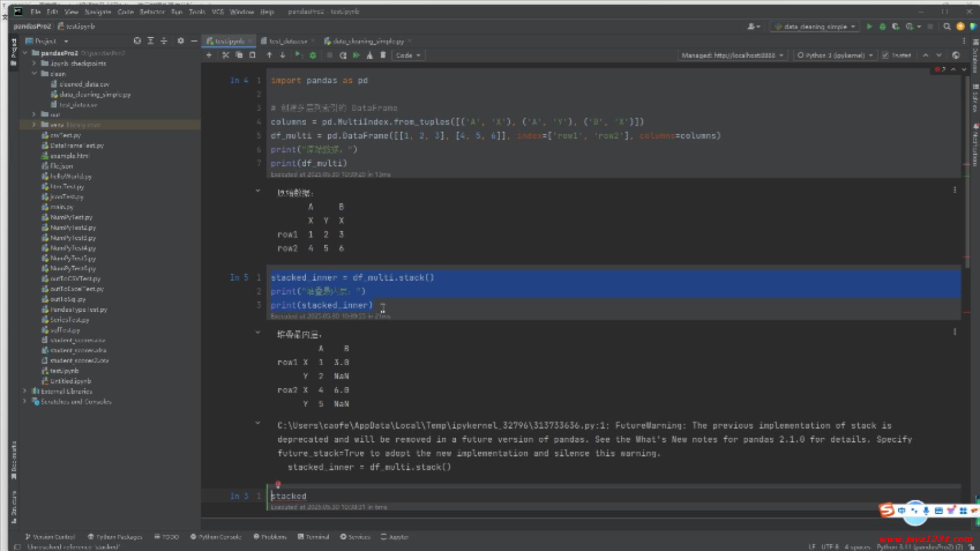Click the green debug cell bug icon
Image resolution: width=980 pixels, height=551 pixels.
click(x=313, y=55)
